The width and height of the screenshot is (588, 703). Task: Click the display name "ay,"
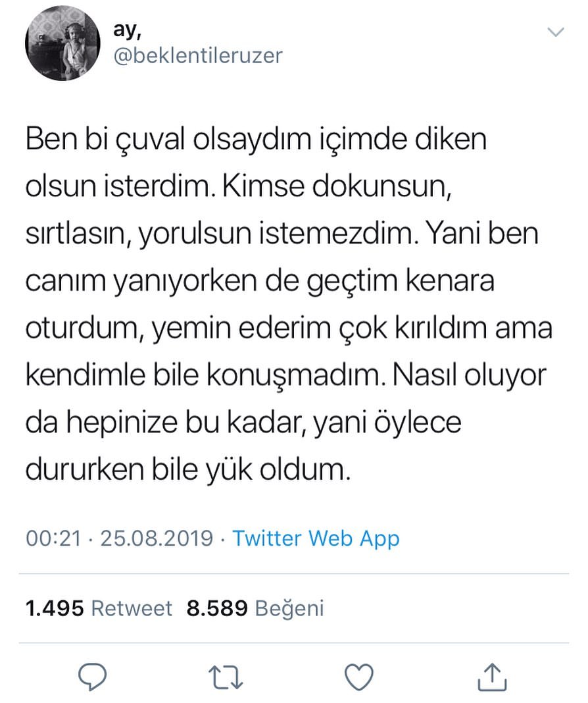[x=128, y=28]
